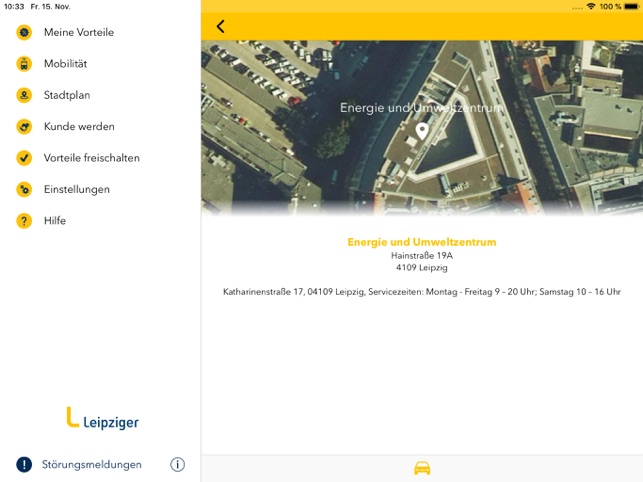Open the info circle next to Störungsmeldungen
This screenshot has width=643, height=482.
[178, 464]
